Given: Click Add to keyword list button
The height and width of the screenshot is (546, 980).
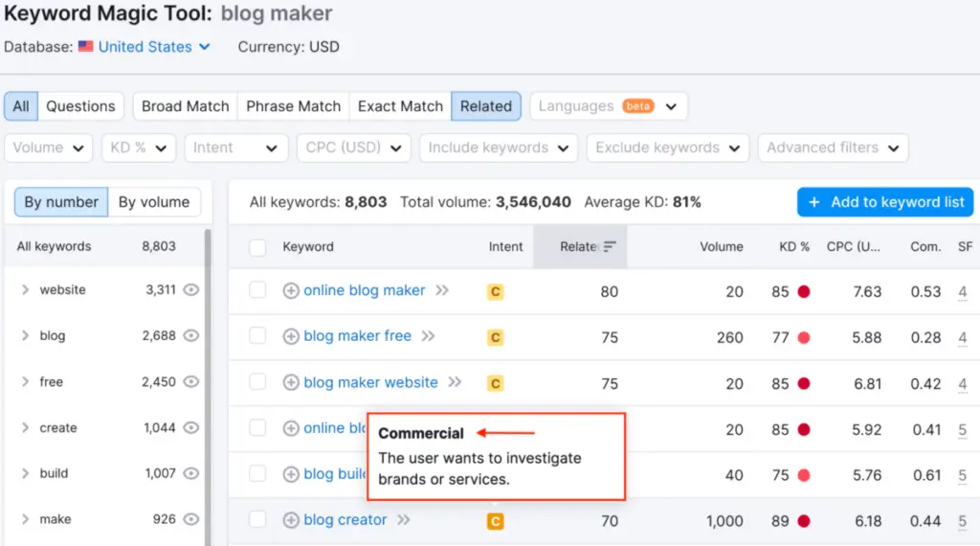Looking at the screenshot, I should [885, 202].
